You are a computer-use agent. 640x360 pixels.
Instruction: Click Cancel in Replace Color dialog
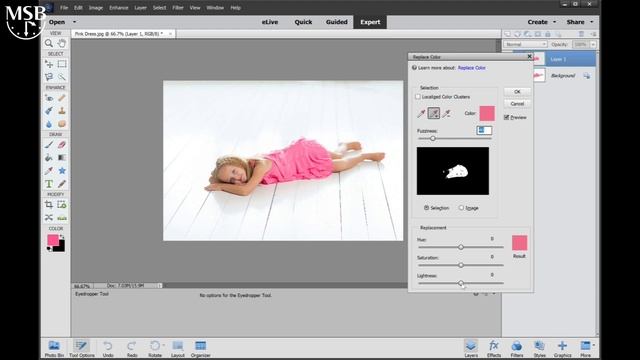pos(517,104)
